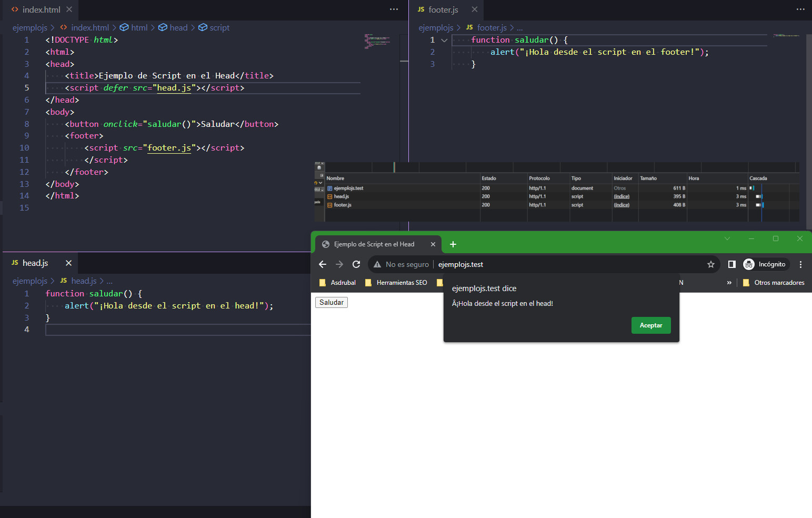Close the footer.js editor tab
Viewport: 812px width, 518px height.
point(475,9)
